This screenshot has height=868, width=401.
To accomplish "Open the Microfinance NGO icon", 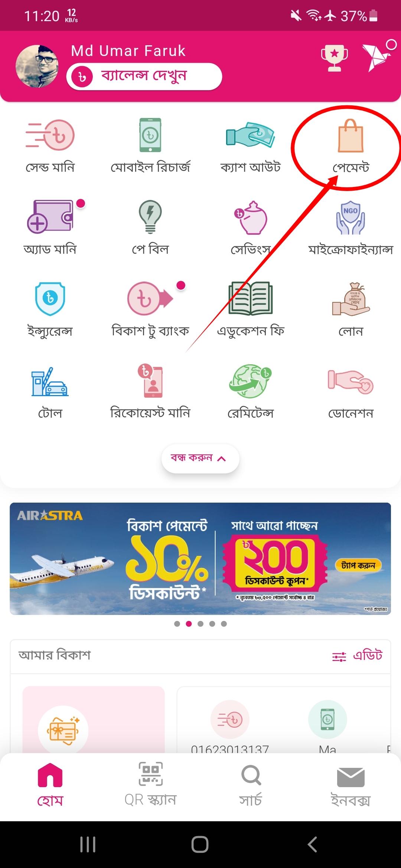I will click(351, 218).
